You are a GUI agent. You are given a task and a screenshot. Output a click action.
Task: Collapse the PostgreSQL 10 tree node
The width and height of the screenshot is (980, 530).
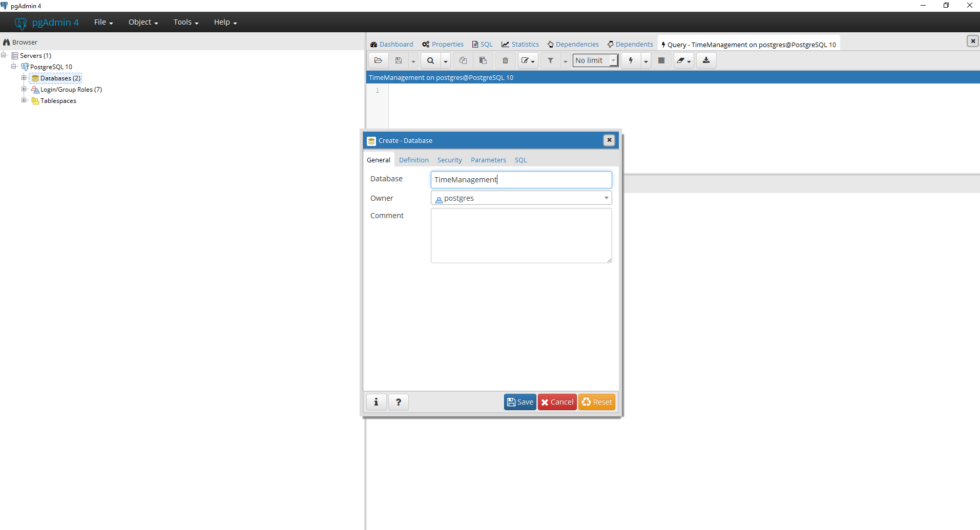(14, 67)
